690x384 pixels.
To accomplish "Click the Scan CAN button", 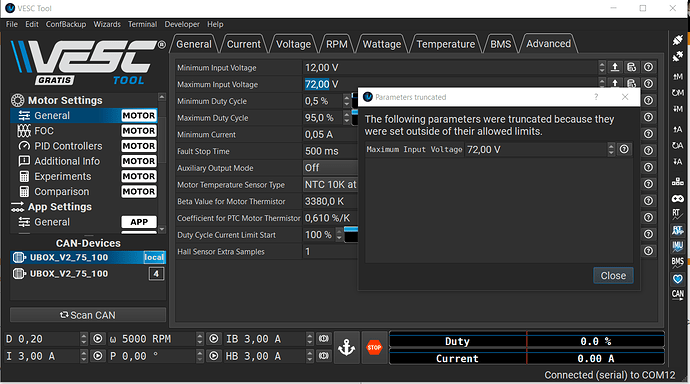I will point(88,315).
